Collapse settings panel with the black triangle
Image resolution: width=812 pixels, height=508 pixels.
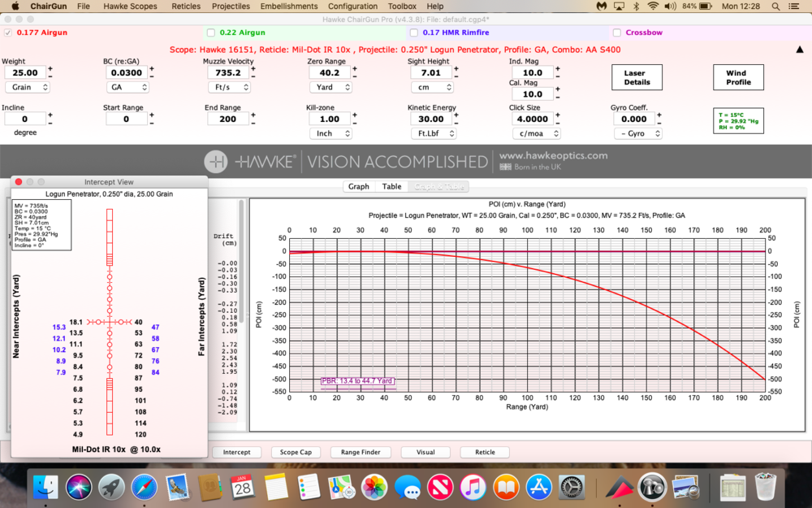800,50
